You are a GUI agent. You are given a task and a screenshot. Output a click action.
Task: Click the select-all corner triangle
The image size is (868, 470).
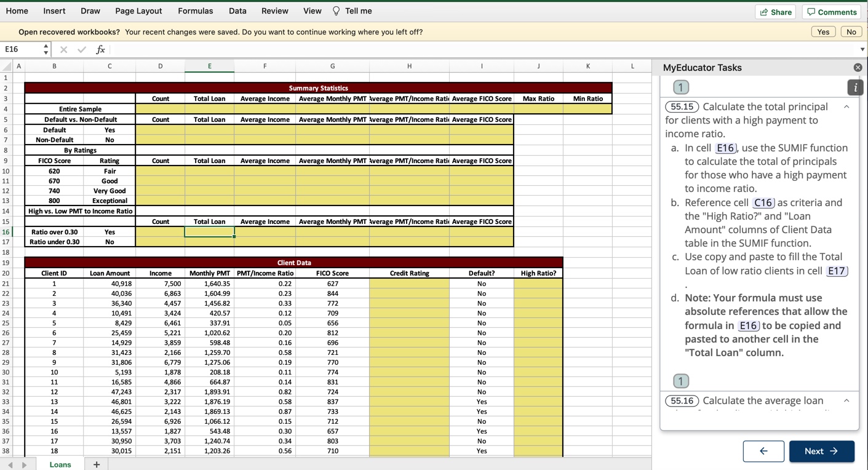click(x=7, y=66)
